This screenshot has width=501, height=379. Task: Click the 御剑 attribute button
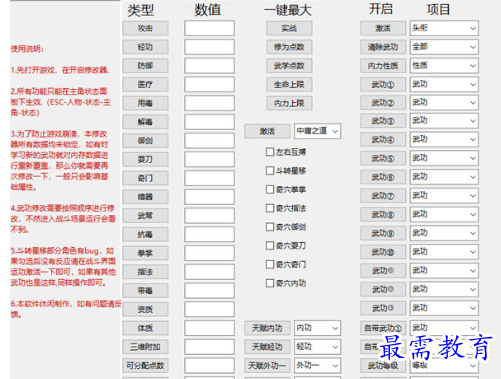pos(145,141)
